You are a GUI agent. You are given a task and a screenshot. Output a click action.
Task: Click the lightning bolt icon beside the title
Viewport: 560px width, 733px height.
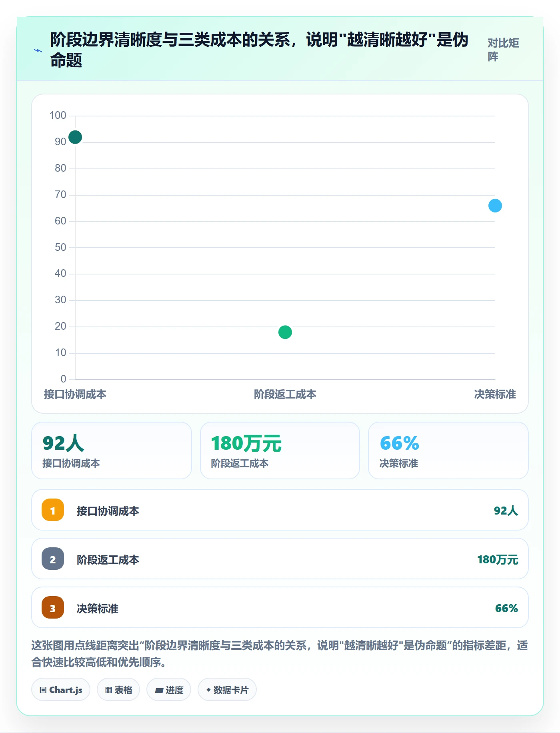pos(38,50)
